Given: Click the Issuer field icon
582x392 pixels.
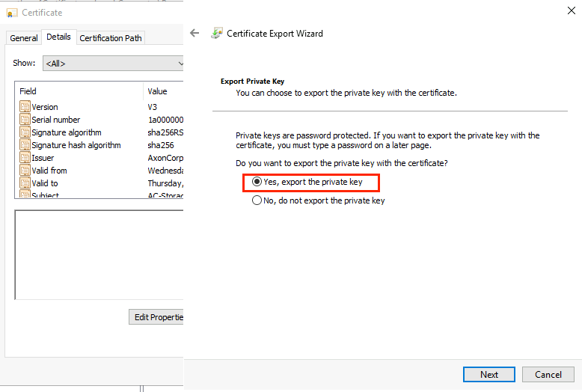Looking at the screenshot, I should click(x=25, y=158).
